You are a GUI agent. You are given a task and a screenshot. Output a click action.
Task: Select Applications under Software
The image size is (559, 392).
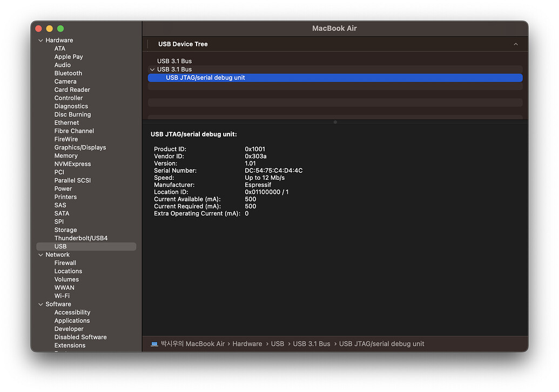72,321
